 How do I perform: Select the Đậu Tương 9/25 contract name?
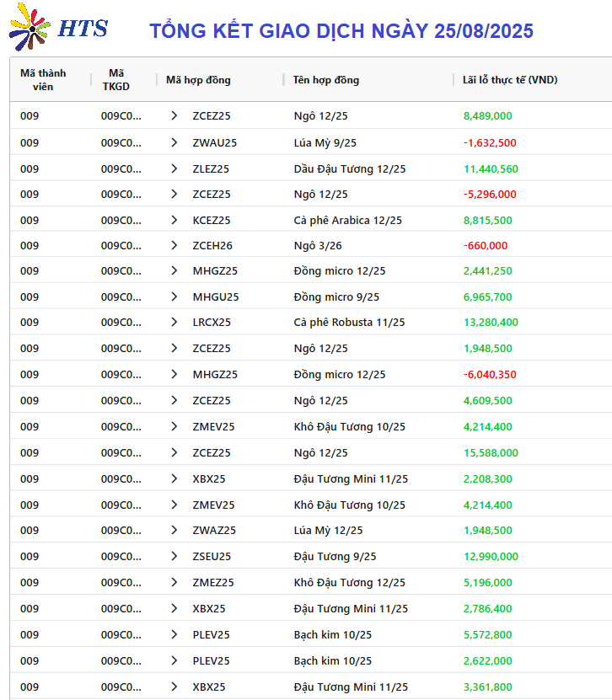tap(335, 557)
